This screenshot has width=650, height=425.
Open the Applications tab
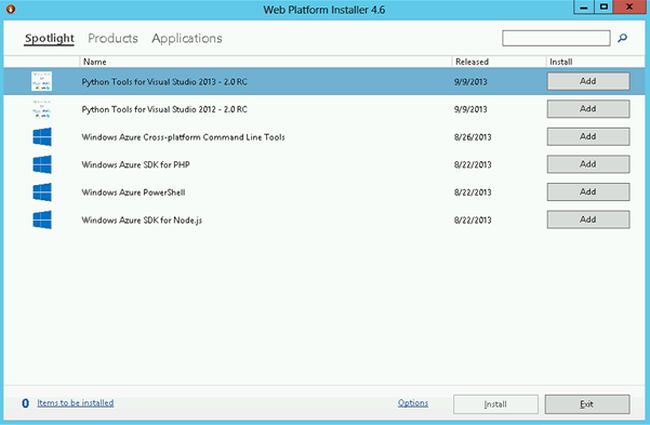click(187, 38)
